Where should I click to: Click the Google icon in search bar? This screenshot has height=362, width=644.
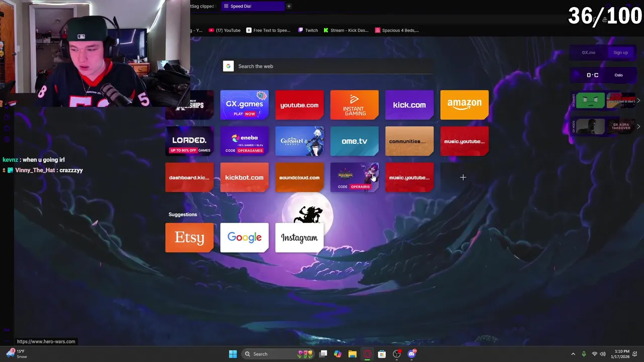click(228, 66)
